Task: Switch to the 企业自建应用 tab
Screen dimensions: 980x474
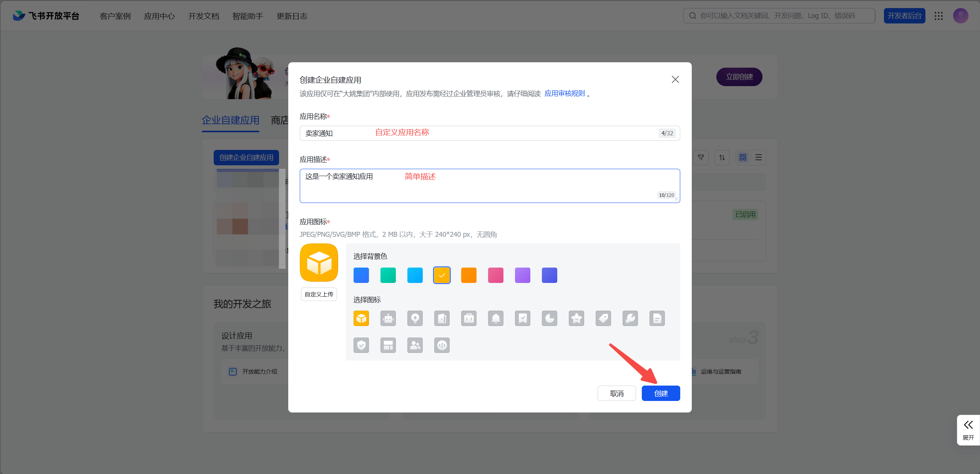Action: coord(231,120)
